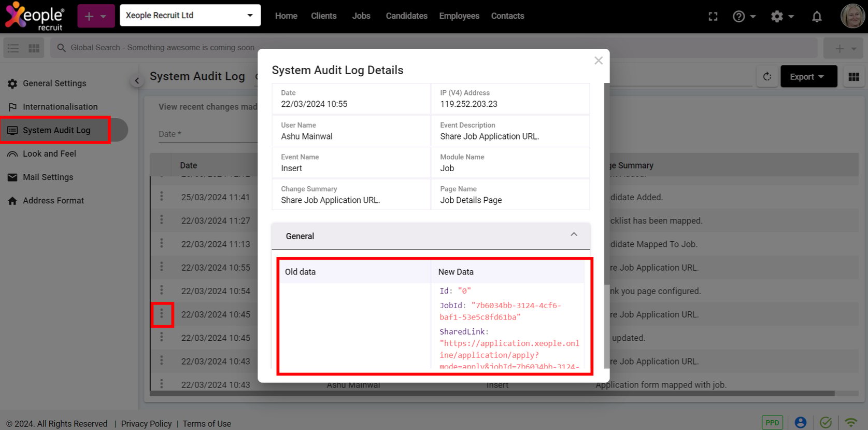The width and height of the screenshot is (868, 430).
Task: Open row menu for 22/03/2024 11:27
Action: tap(162, 219)
